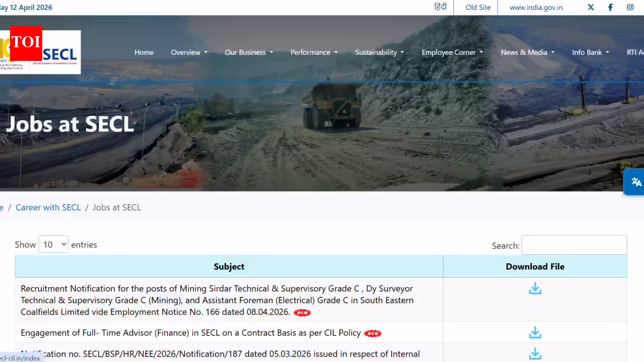Open the Show entries count dropdown
This screenshot has height=362, width=644.
tap(53, 245)
